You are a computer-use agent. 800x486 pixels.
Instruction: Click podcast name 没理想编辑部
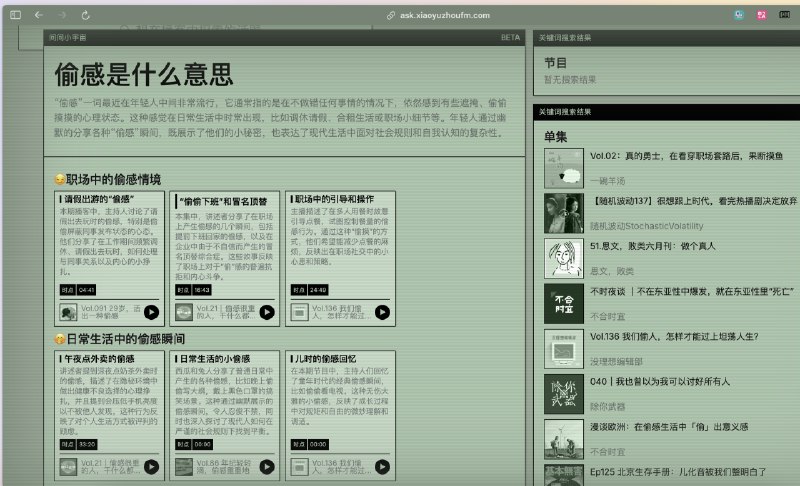coord(616,362)
